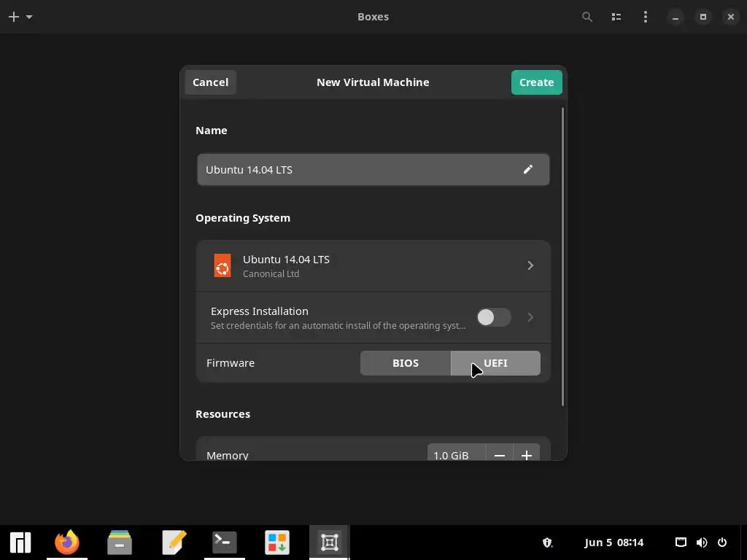Switch to list view in the header
The width and height of the screenshot is (747, 560).
pyautogui.click(x=616, y=17)
